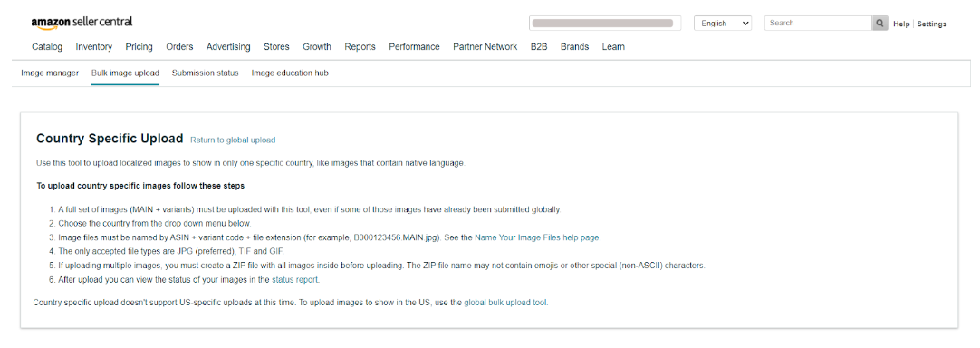This screenshot has height=348, width=980.
Task: Focus the Search input field
Action: [818, 24]
